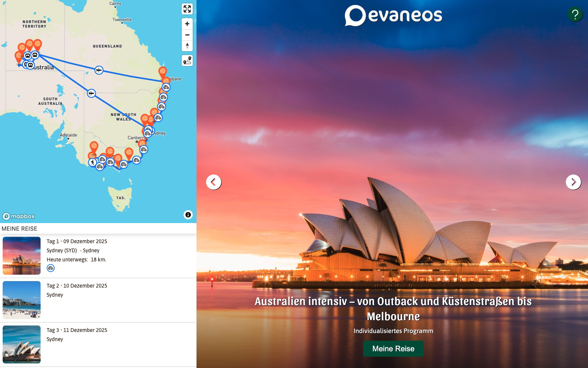The height and width of the screenshot is (368, 588).
Task: Select plane icon on Brisbane flight route
Action: 99,70
